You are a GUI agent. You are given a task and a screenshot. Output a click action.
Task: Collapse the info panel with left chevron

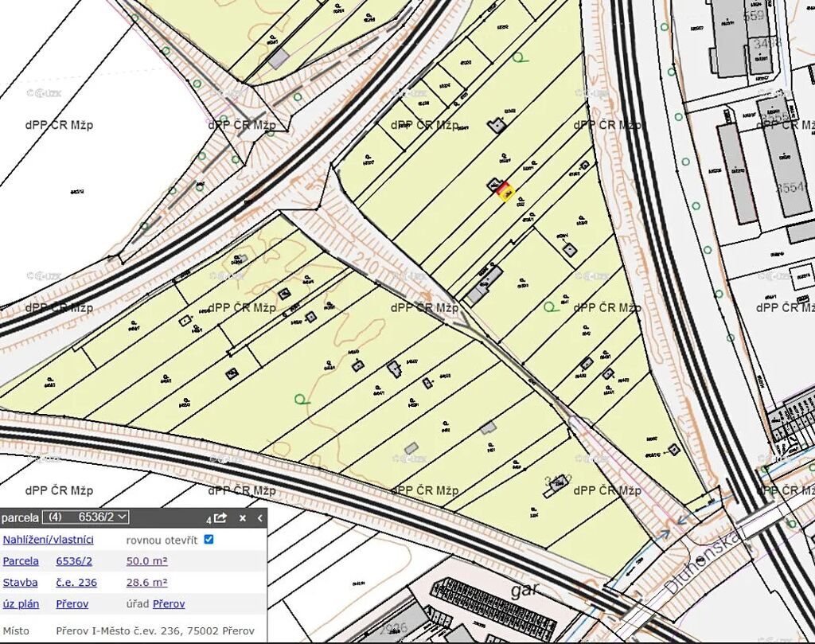[x=259, y=517]
